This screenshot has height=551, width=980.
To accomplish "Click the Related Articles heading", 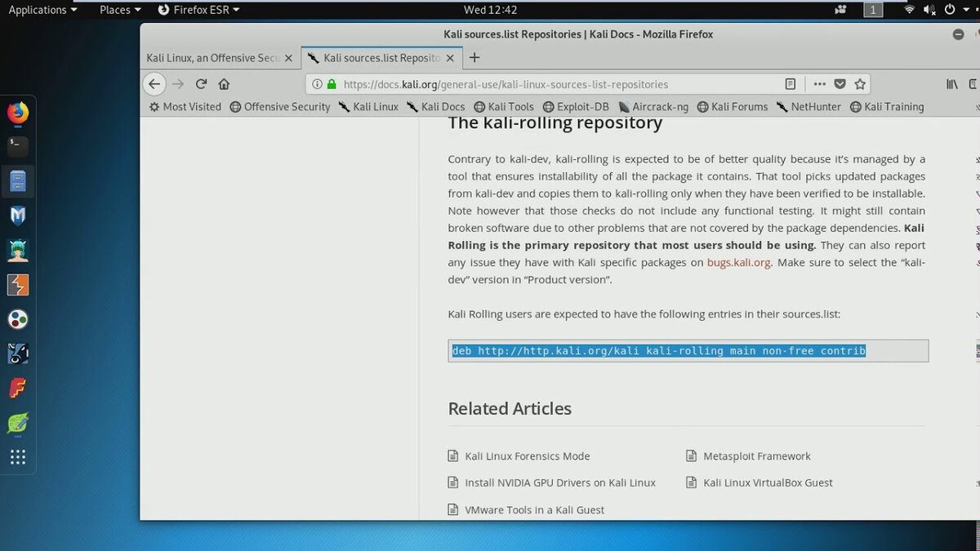I will point(510,408).
